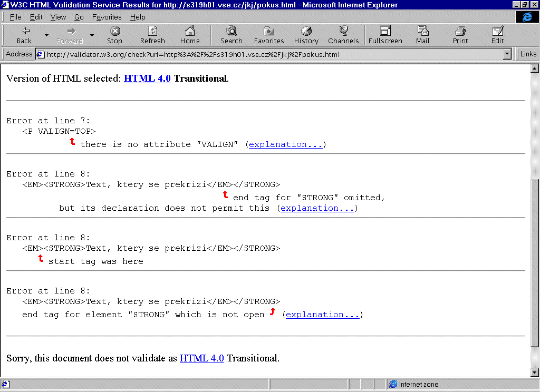The width and height of the screenshot is (540, 392).
Task: Click the '<P VALIGN=TOP>' code line
Action: click(59, 132)
